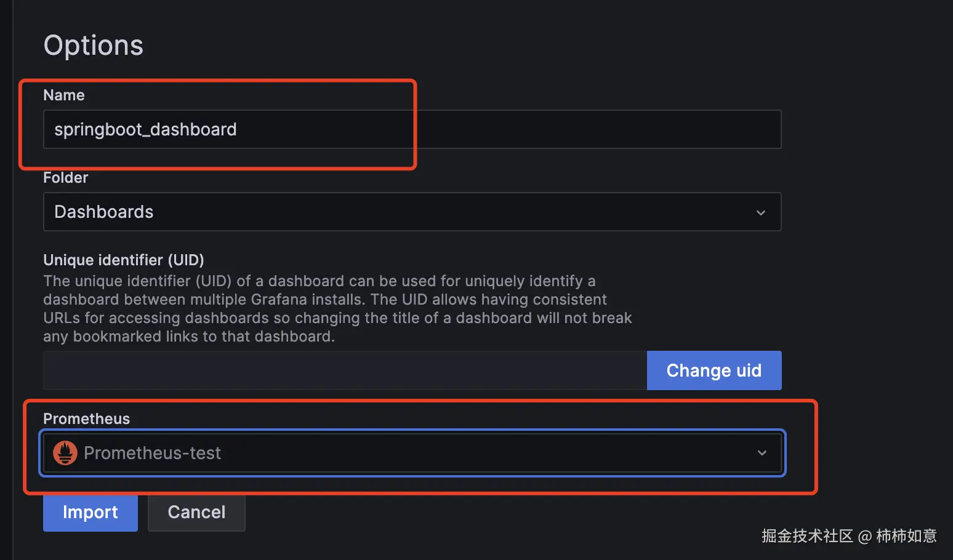Viewport: 953px width, 560px height.
Task: Click the Options heading
Action: point(93,44)
